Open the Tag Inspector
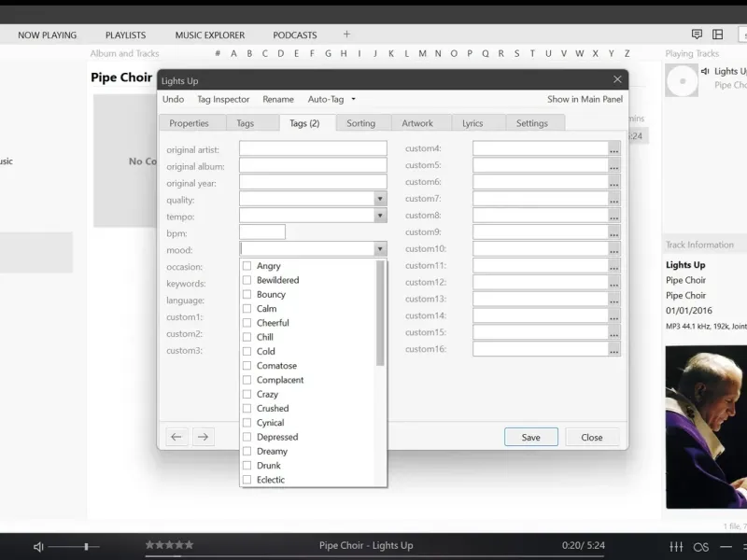This screenshot has width=747, height=560. coord(223,99)
